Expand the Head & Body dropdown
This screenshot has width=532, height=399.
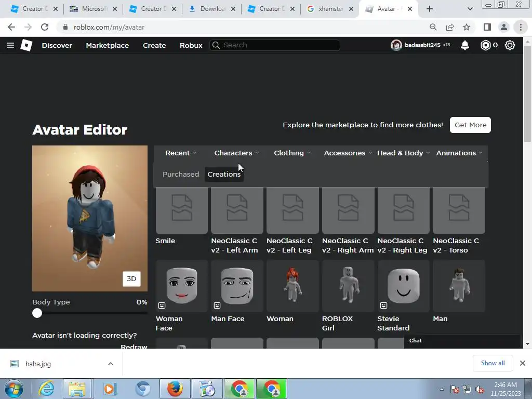click(403, 153)
